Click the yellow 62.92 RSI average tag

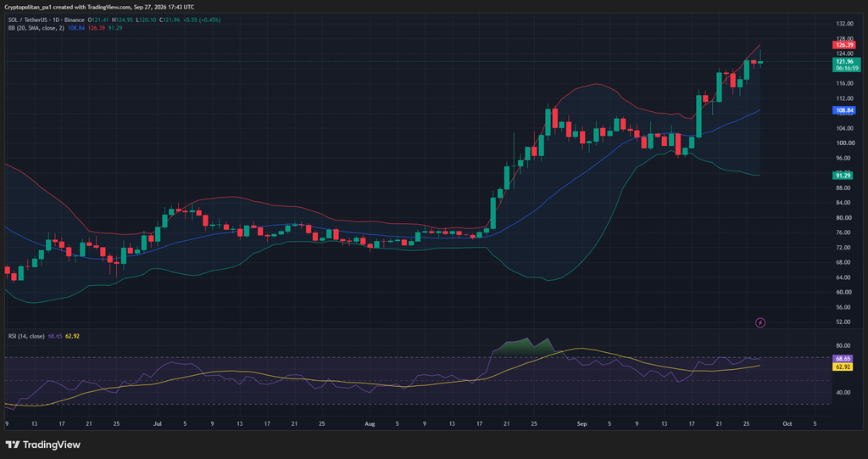tap(843, 367)
